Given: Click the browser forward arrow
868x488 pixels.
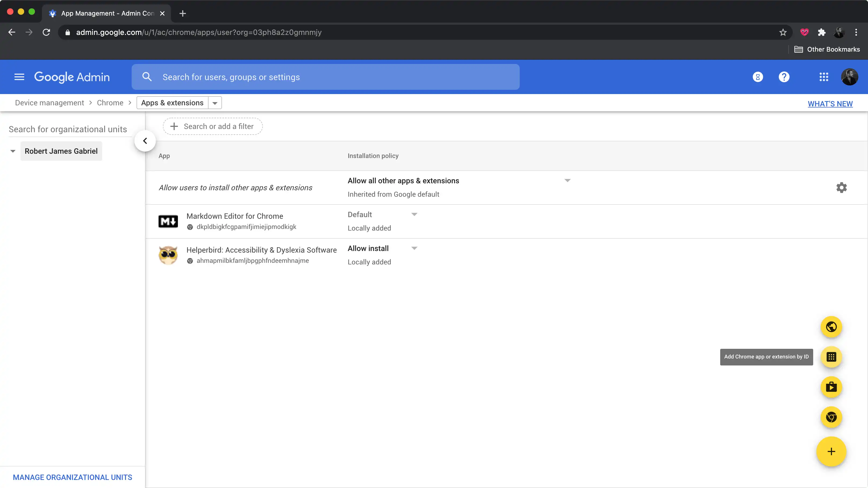Looking at the screenshot, I should click(29, 32).
